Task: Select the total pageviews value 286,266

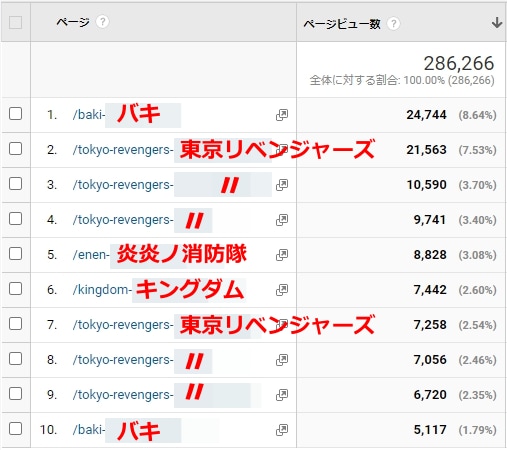Action: tap(459, 63)
